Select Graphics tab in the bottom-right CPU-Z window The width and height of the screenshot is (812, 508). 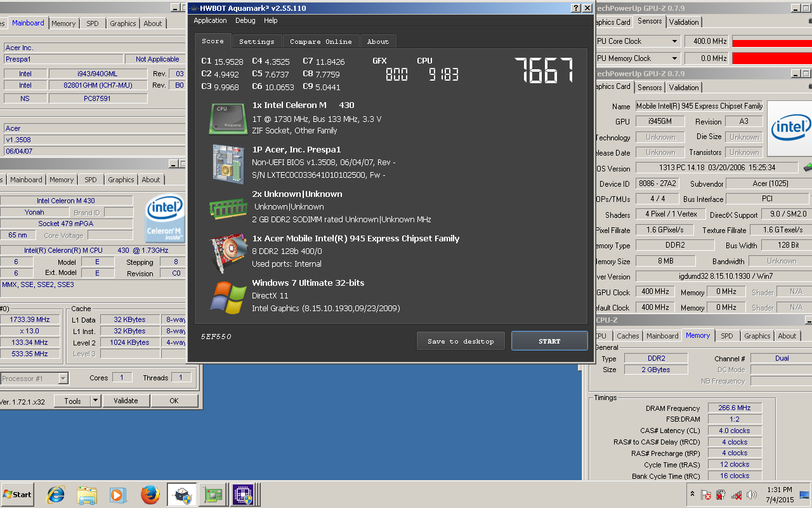click(757, 336)
